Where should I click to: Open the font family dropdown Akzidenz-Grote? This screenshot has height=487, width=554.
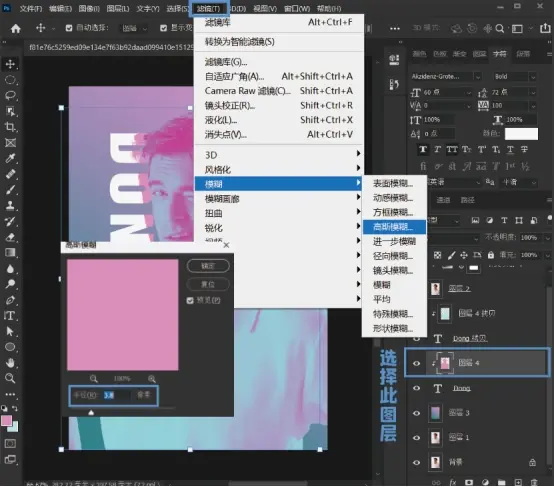pos(446,76)
